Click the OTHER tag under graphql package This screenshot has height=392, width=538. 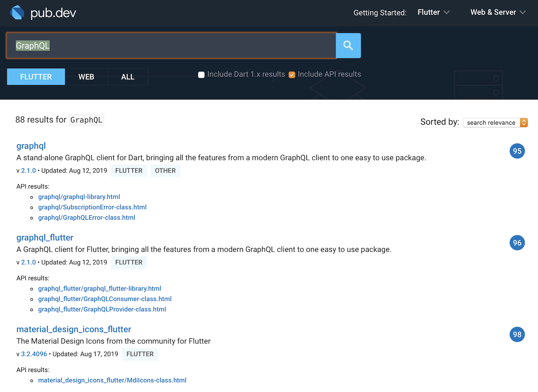(x=165, y=171)
